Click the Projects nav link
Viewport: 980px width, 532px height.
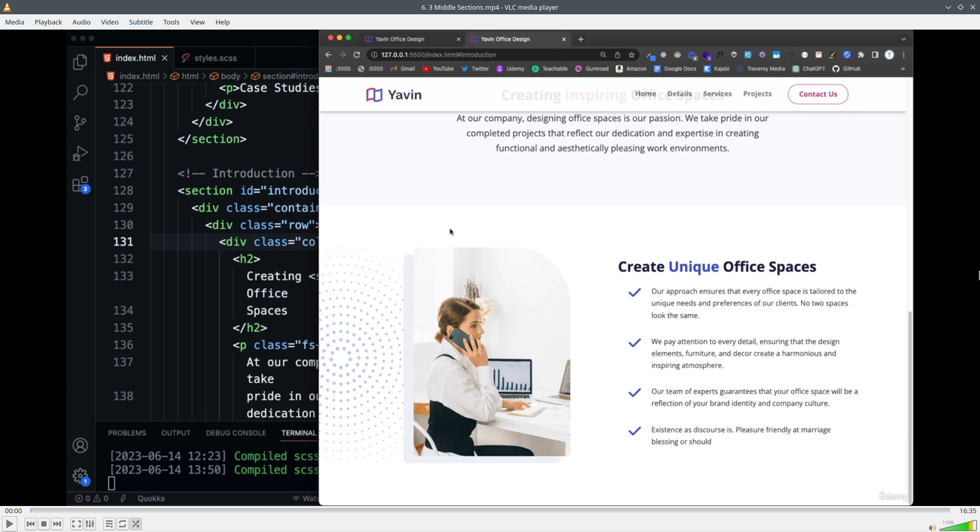point(757,94)
